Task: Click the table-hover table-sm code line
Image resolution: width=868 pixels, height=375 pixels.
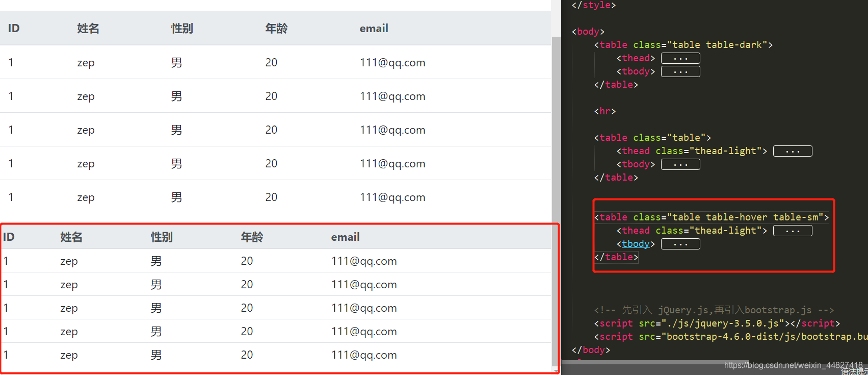Action: 712,217
